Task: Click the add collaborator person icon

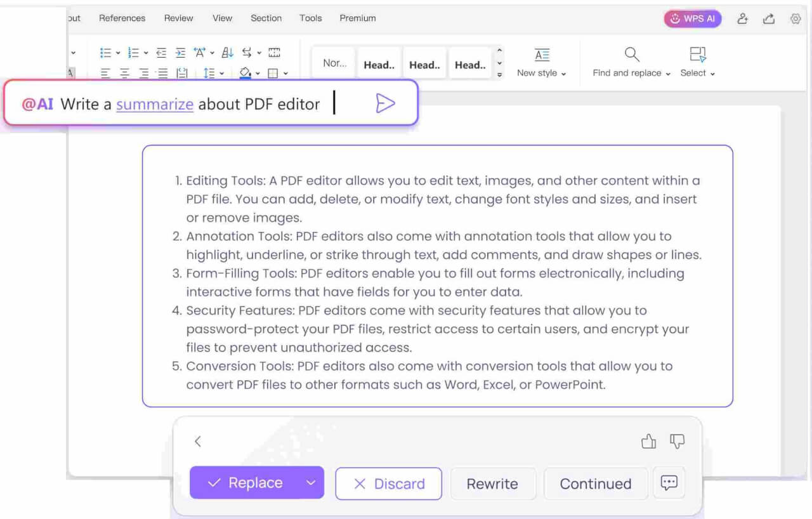Action: [x=742, y=19]
